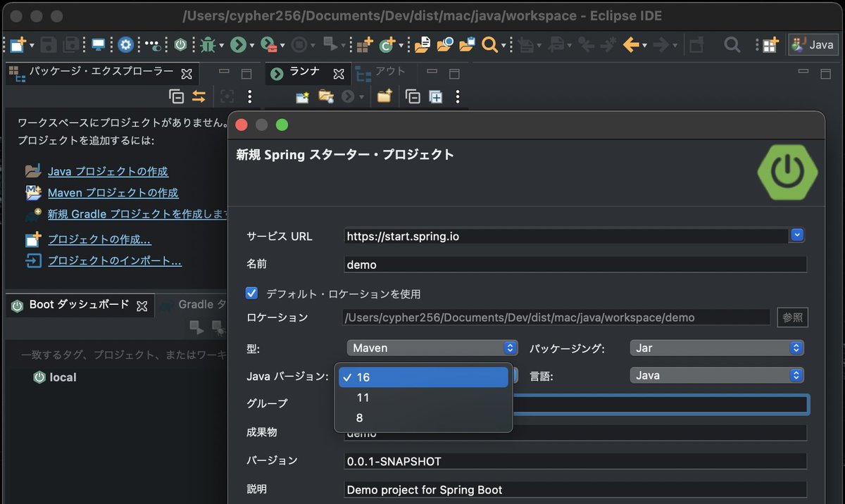
Task: Open the New wizard dropdown arrow
Action: pos(32,46)
